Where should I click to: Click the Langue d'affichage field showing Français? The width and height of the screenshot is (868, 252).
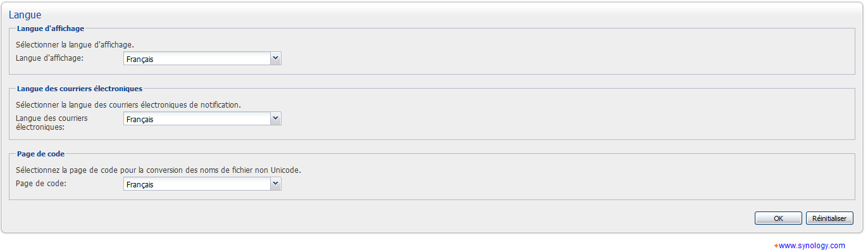pyautogui.click(x=197, y=59)
